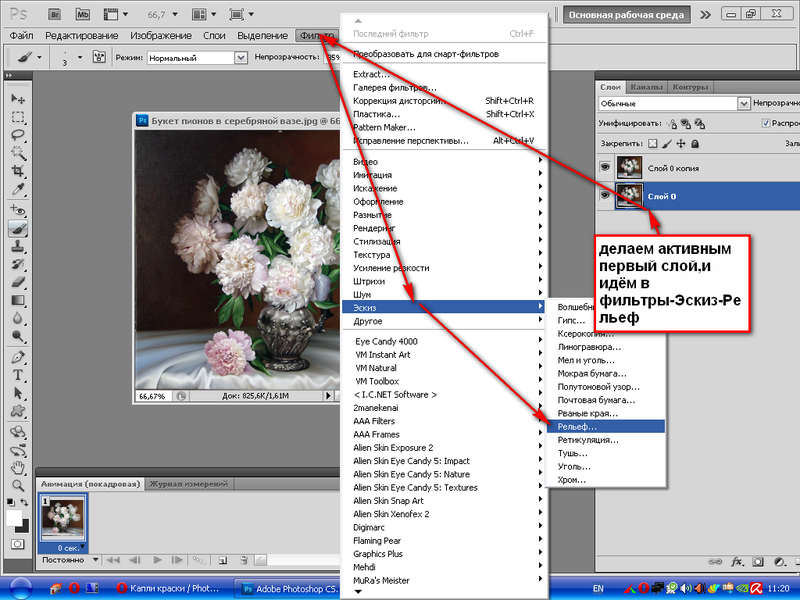Open Arrange Documents dropdown
This screenshot has width=800, height=600.
pos(204,14)
